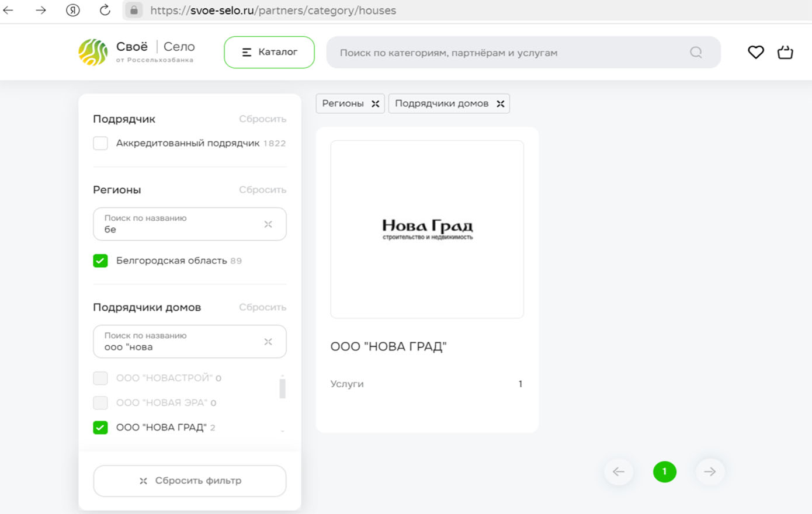This screenshot has width=812, height=514.
Task: Select results page 1
Action: [665, 471]
